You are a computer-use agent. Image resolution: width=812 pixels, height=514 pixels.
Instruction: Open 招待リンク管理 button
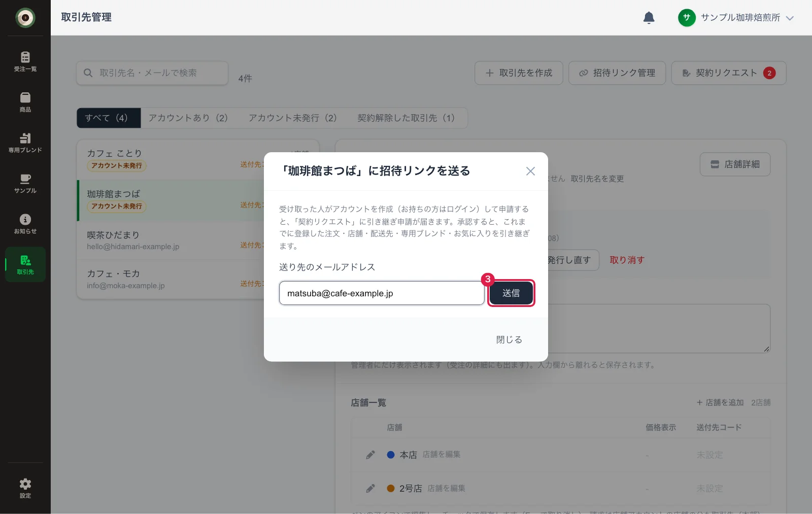(x=617, y=73)
